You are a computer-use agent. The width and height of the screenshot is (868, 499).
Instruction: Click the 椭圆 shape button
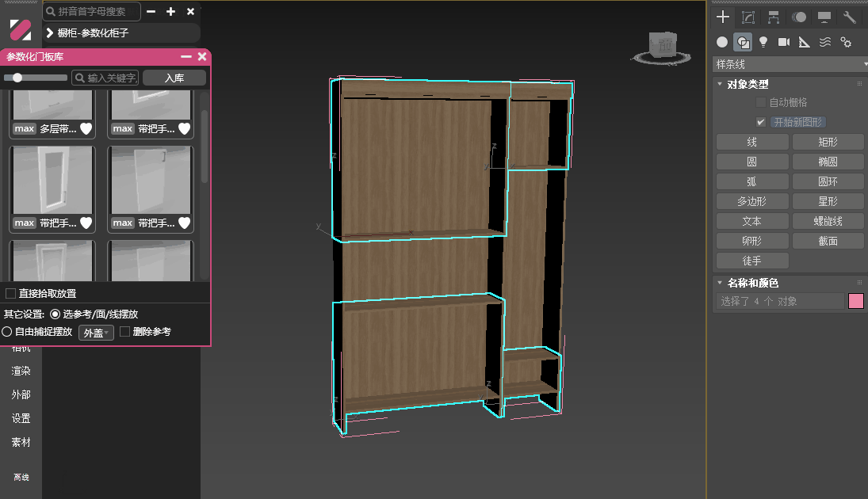coord(828,162)
